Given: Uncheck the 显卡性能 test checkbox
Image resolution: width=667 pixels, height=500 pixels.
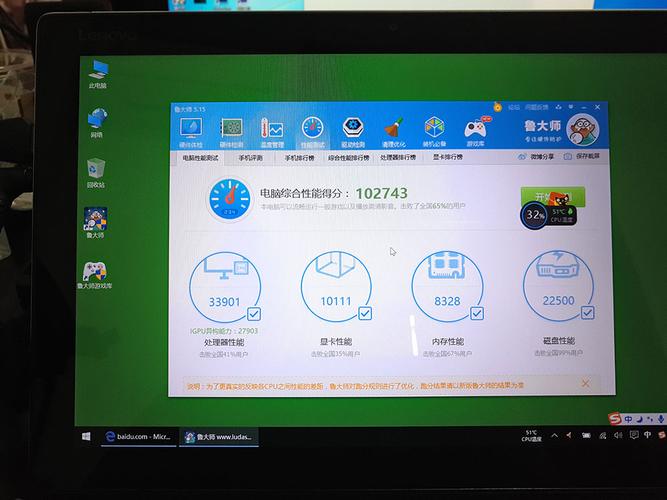Looking at the screenshot, I should 365,314.
